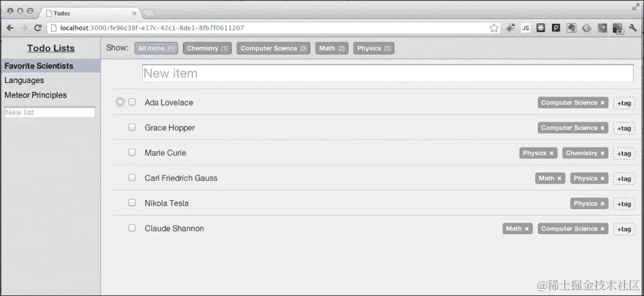Click the browser forward arrow
Screen dimensions: 644x296
click(24, 28)
